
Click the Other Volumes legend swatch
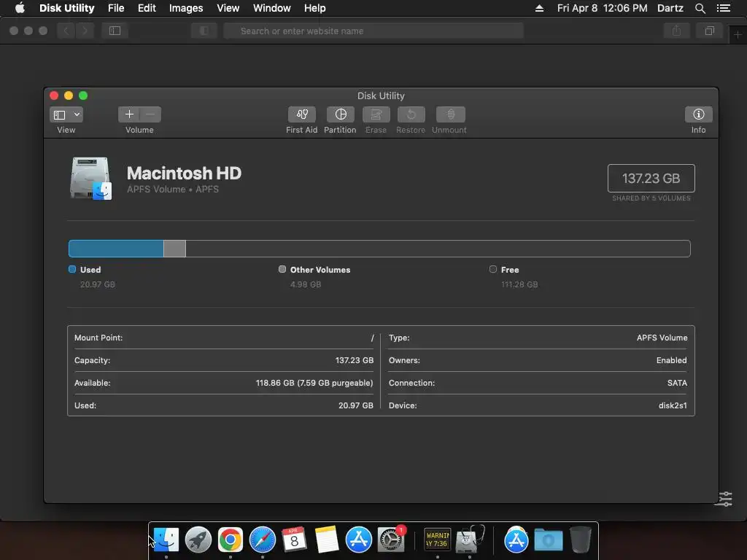282,269
